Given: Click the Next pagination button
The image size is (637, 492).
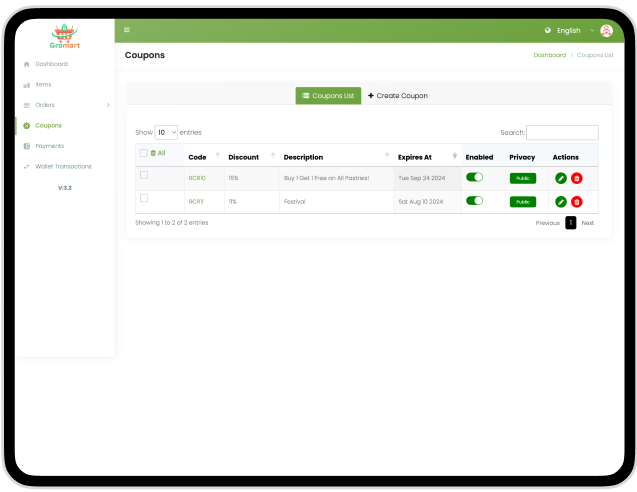Looking at the screenshot, I should (x=588, y=223).
